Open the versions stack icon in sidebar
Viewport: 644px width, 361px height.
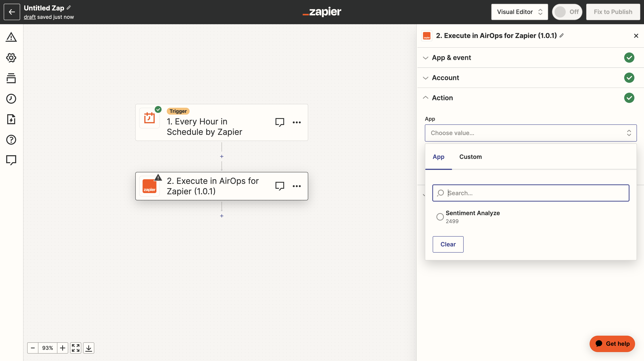coord(11,78)
